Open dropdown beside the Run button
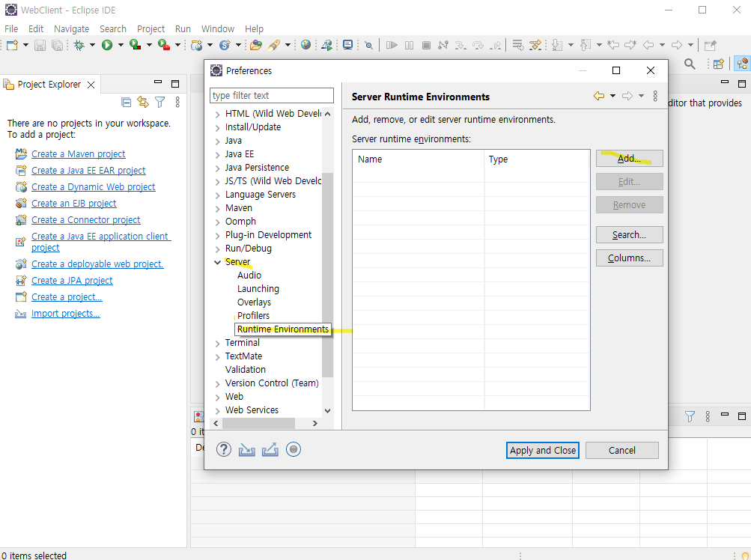The image size is (751, 560). (121, 45)
